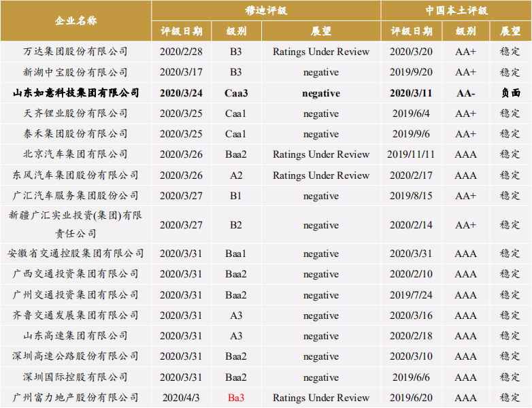Select 评级日期 header under 穆迪评级
The image size is (532, 408).
(x=182, y=31)
